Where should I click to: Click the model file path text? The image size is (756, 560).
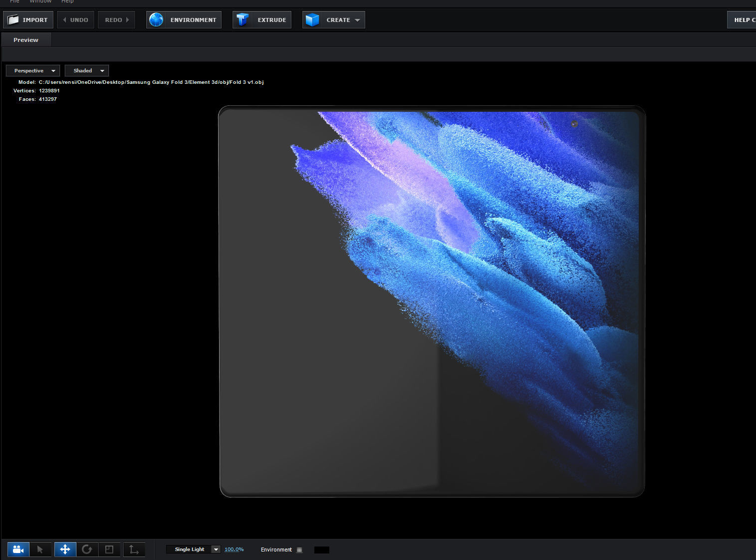(x=151, y=82)
